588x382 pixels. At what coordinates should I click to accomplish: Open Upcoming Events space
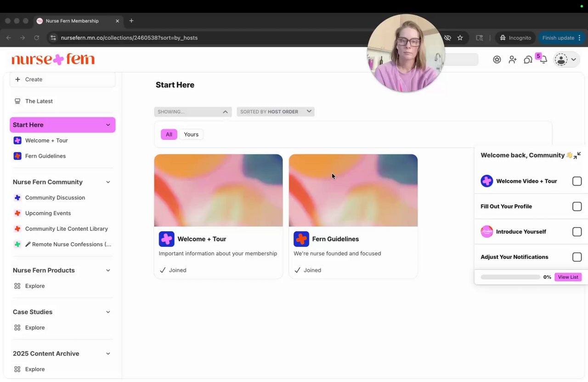[48, 213]
